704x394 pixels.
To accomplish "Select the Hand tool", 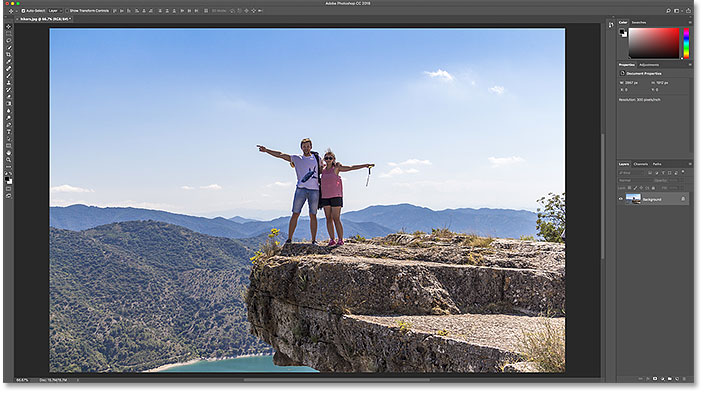I will 9,153.
